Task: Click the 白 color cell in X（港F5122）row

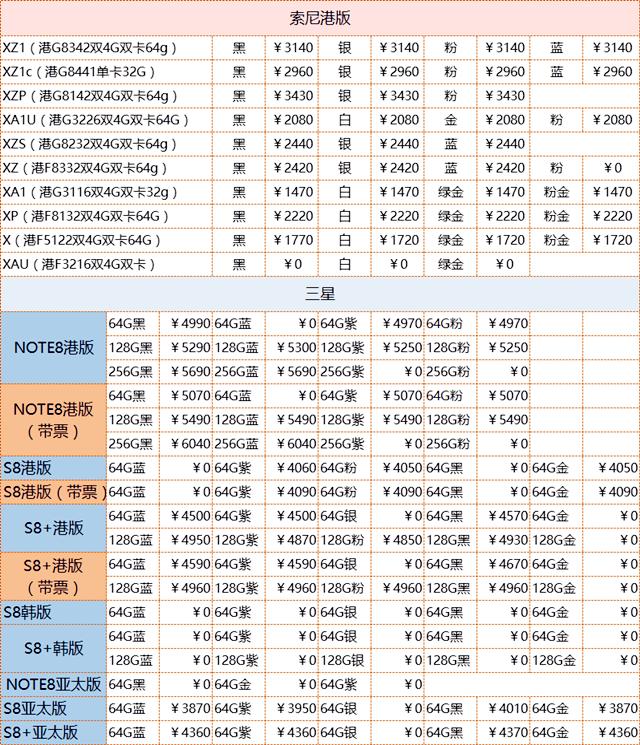Action: [x=344, y=240]
